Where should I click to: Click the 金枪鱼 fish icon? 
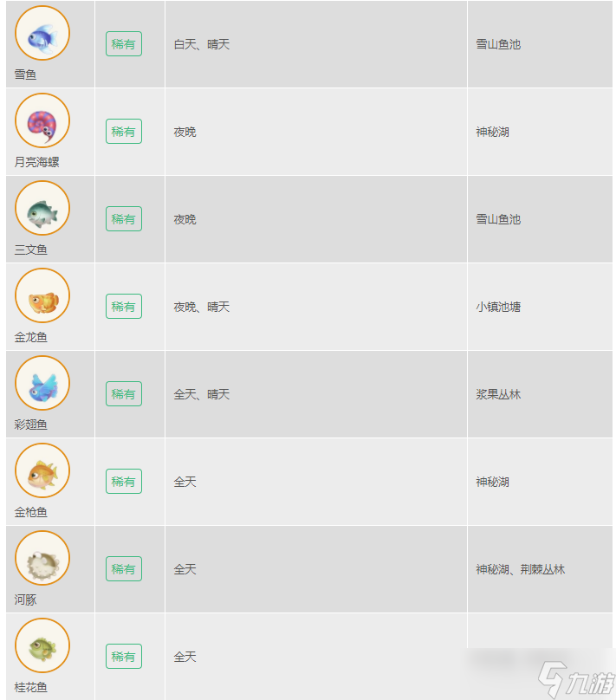click(42, 470)
